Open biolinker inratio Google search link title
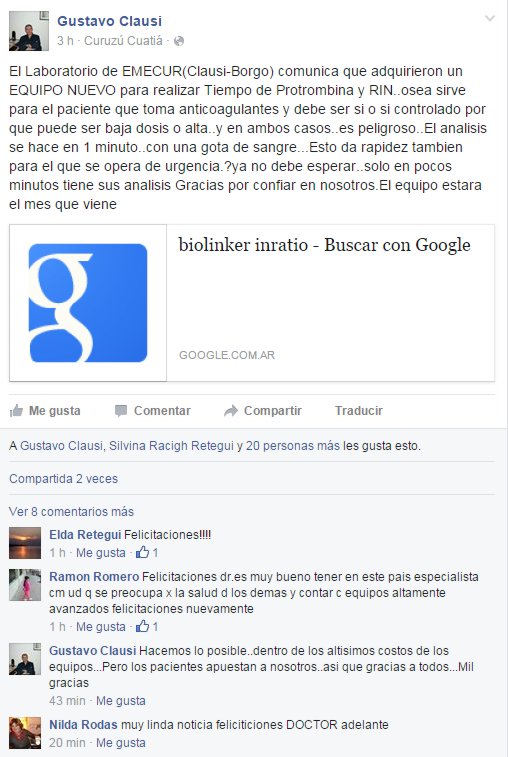The image size is (508, 757). tap(325, 245)
